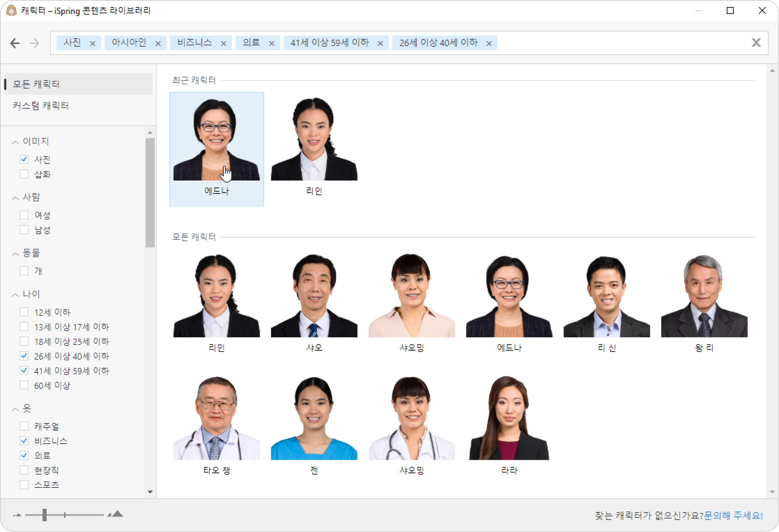Collapse the 이미지 filter section
779x532 pixels.
click(15, 142)
